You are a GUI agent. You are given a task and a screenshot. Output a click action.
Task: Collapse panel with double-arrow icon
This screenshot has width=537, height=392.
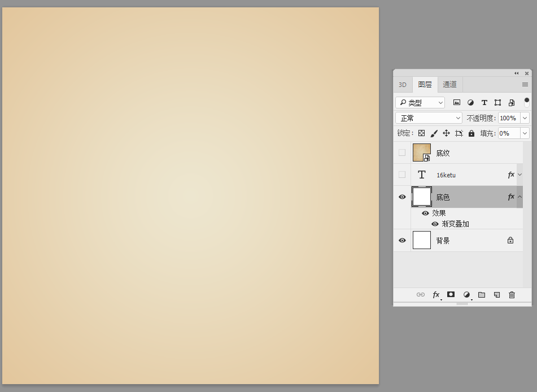click(x=517, y=73)
